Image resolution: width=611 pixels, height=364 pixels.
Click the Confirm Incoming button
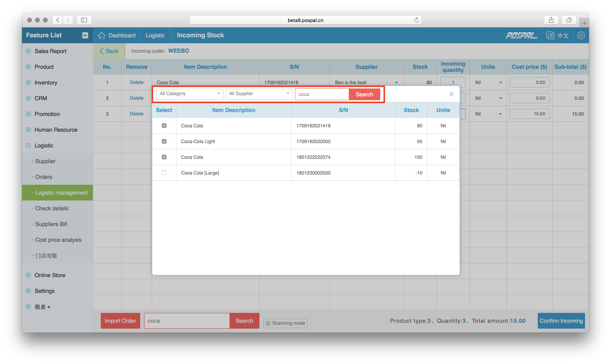561,321
